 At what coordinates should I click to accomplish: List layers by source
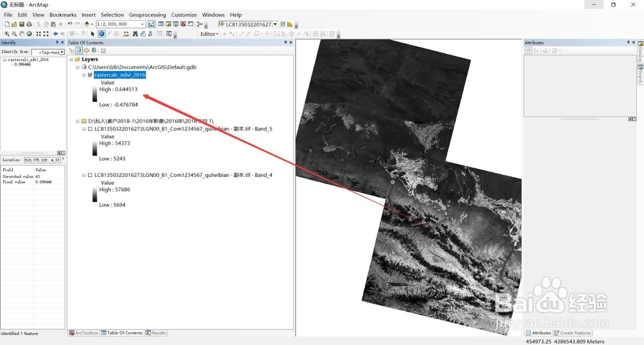pyautogui.click(x=79, y=50)
